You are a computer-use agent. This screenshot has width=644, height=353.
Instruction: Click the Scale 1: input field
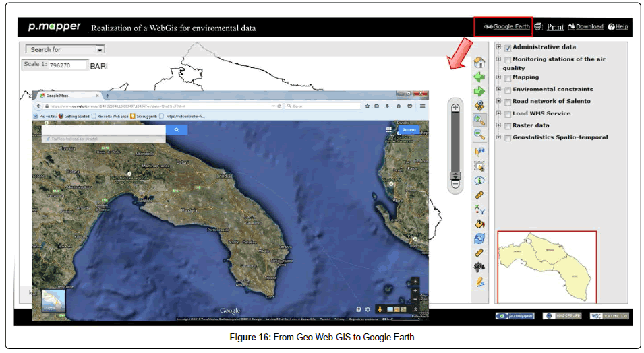tap(67, 65)
